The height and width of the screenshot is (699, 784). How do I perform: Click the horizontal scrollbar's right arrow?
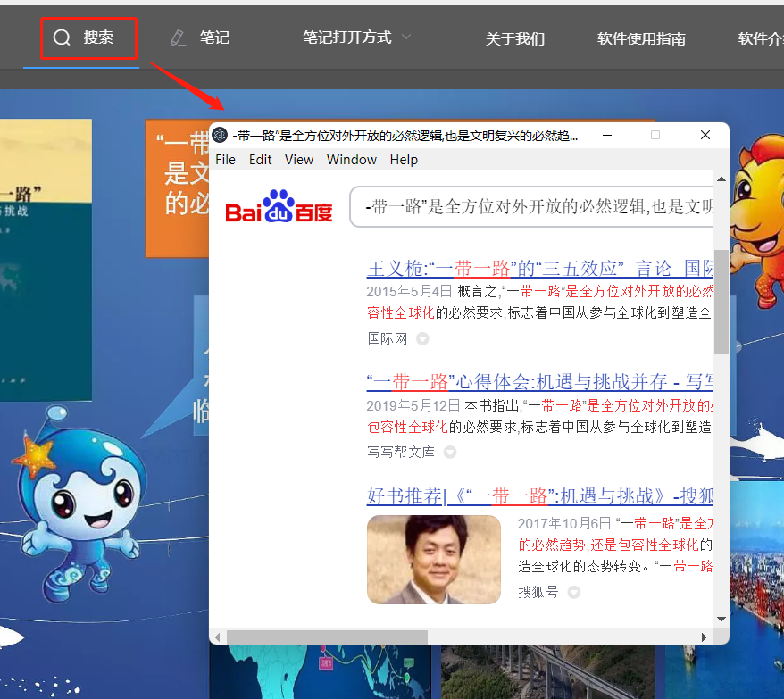[705, 637]
